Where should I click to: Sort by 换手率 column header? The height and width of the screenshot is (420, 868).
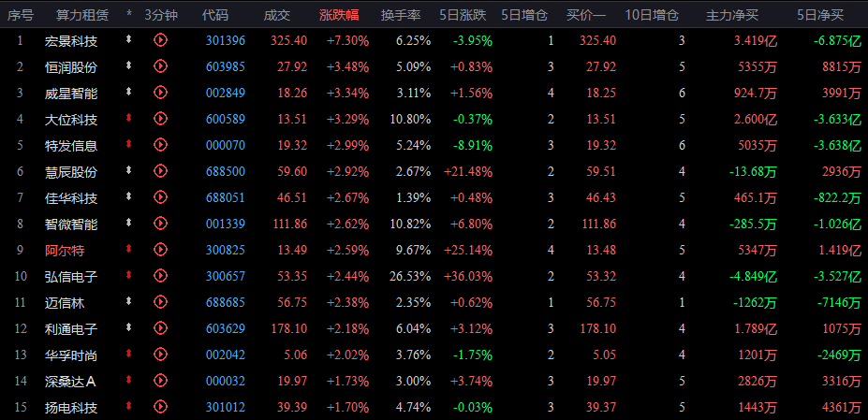pos(401,15)
